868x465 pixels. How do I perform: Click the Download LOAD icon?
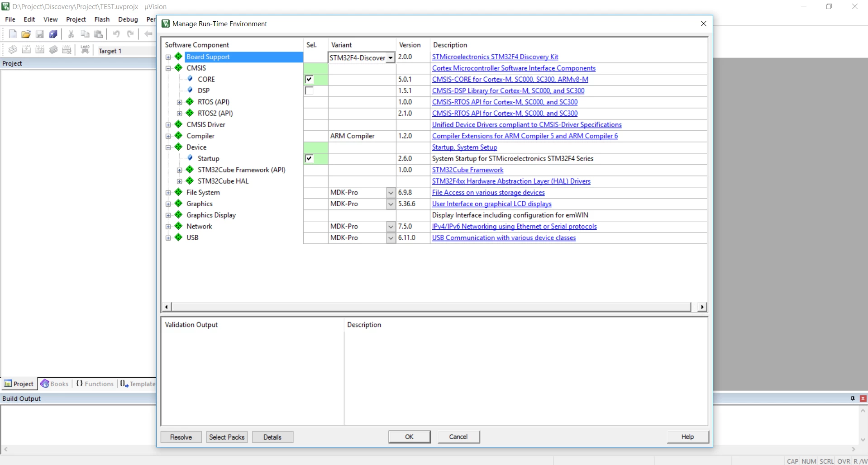coord(85,50)
